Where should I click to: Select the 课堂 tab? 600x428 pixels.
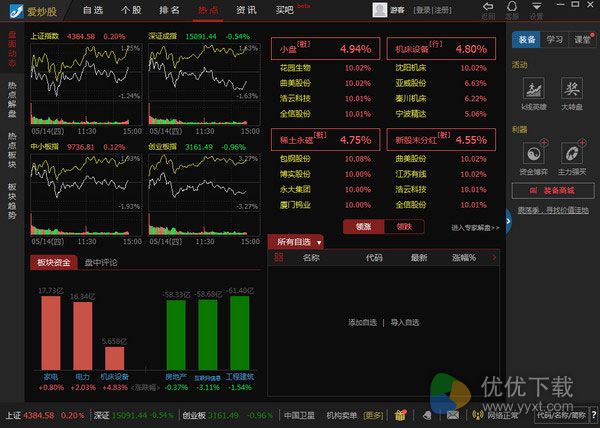(582, 40)
